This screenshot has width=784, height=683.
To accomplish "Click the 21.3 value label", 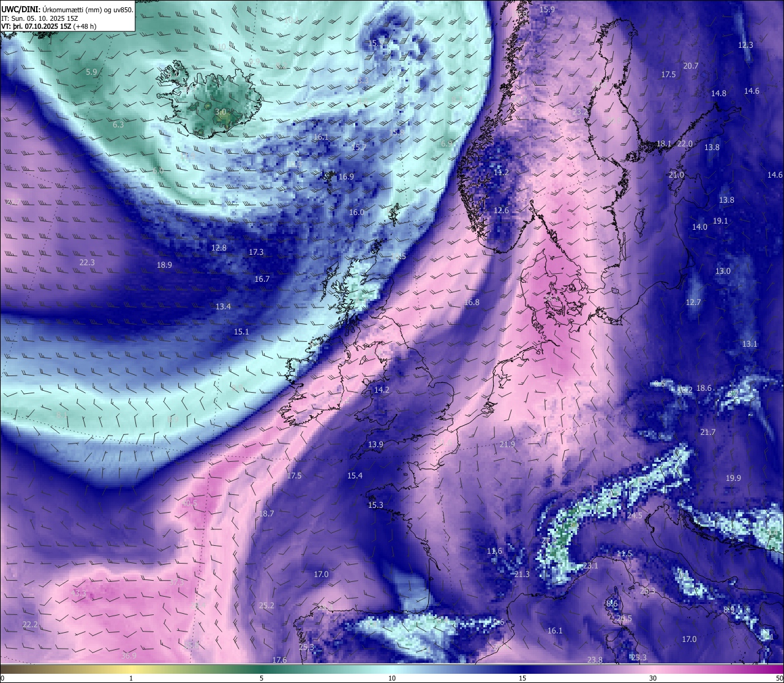I will [x=522, y=575].
